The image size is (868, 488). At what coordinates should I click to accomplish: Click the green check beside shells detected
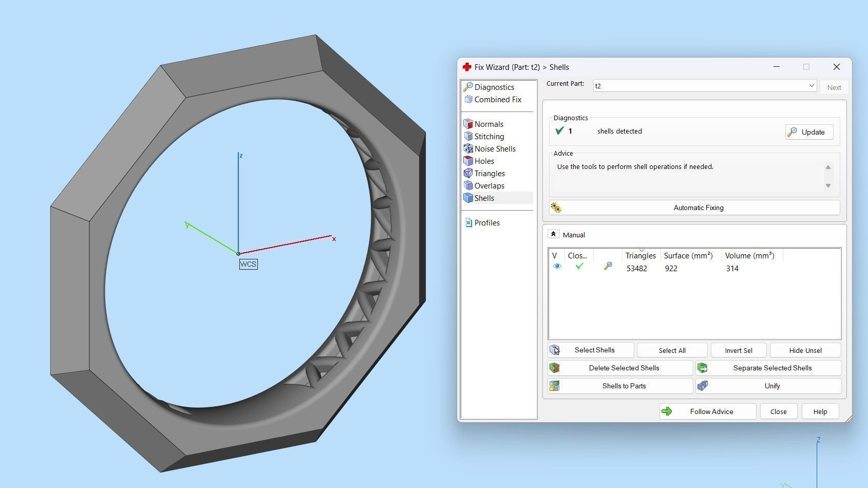tap(560, 131)
